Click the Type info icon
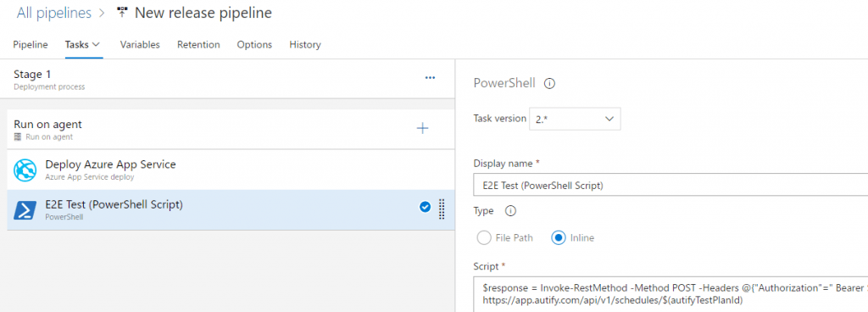868x312 pixels. [511, 211]
